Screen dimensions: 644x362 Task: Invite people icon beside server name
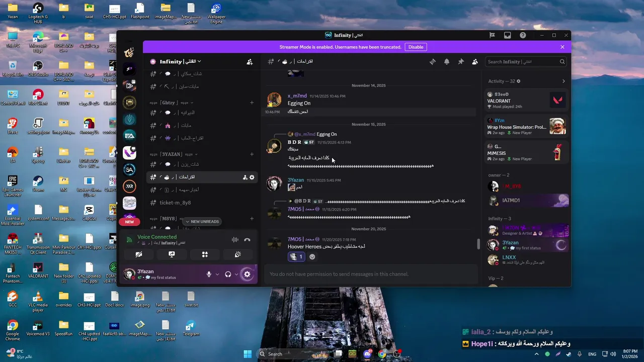tap(250, 62)
